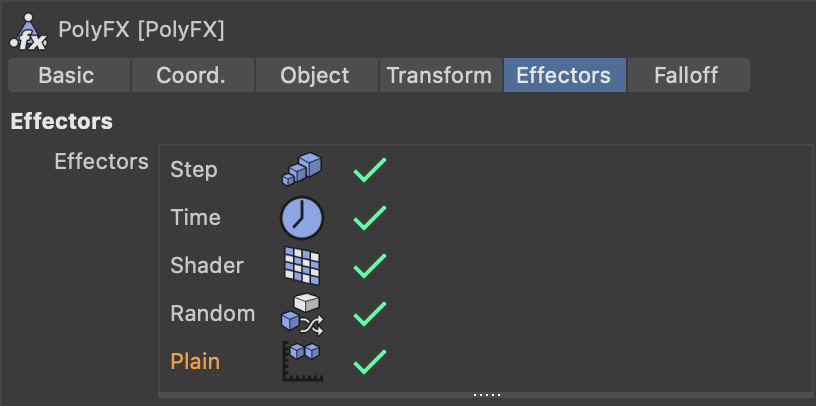This screenshot has height=406, width=816.
Task: Go to the Object tab
Action: coord(315,75)
